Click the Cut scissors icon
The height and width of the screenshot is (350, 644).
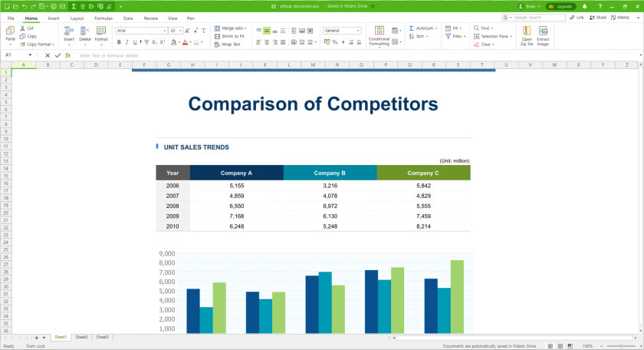pyautogui.click(x=22, y=28)
